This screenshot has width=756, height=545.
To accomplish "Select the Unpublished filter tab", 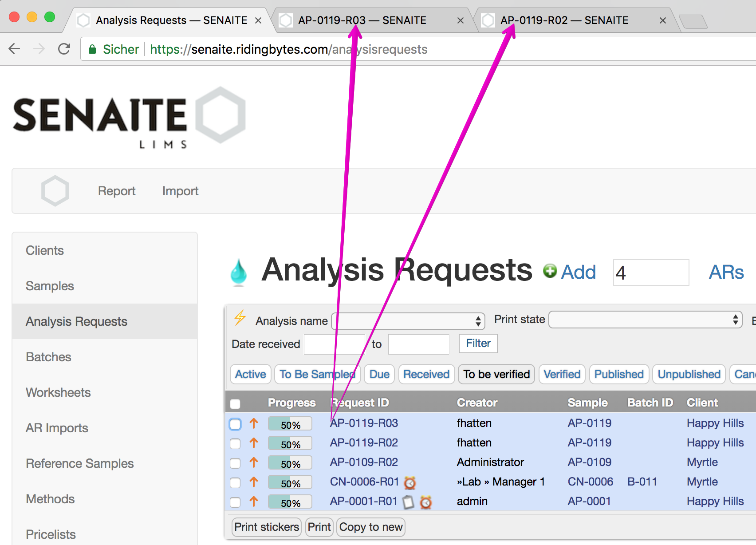I will [x=689, y=374].
